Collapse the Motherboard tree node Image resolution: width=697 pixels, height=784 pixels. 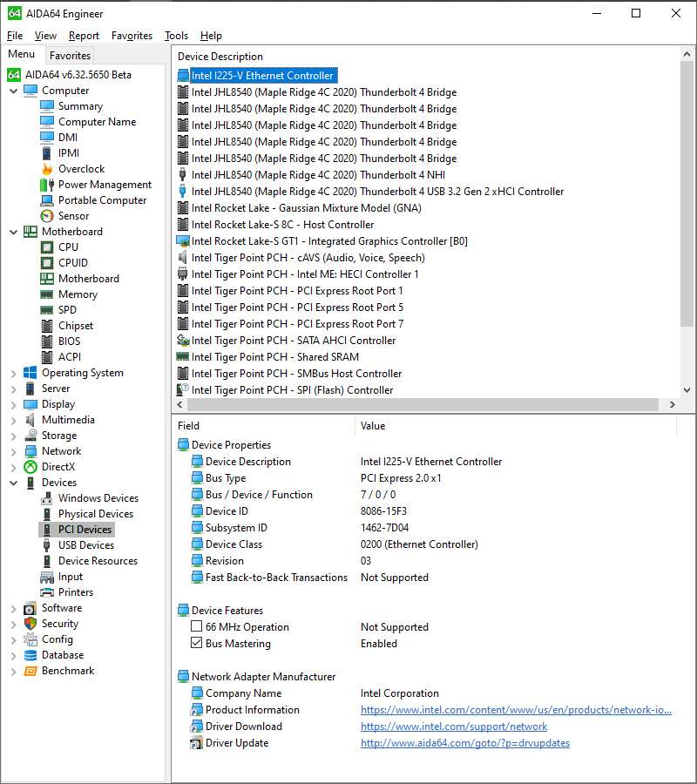(x=13, y=232)
